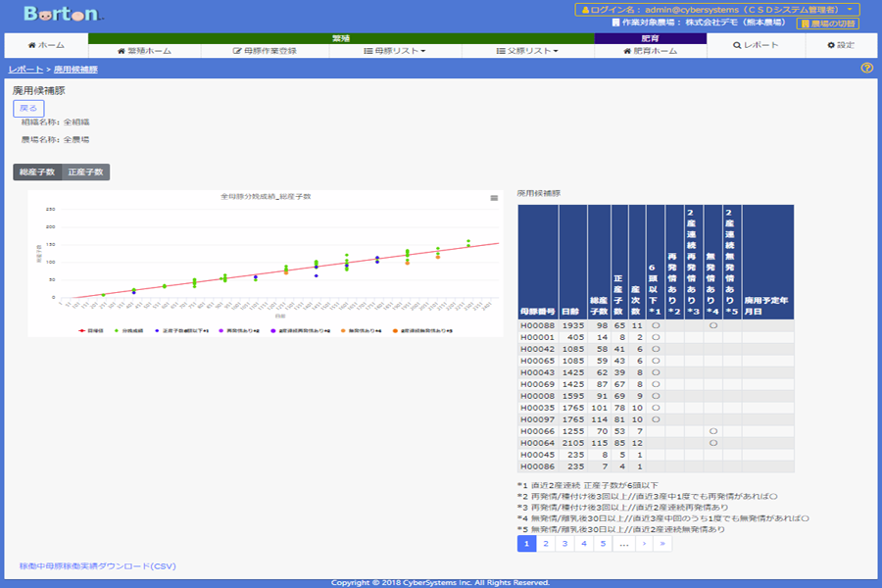The width and height of the screenshot is (882, 588).
Task: Select sow H00045 in the table
Action: tap(537, 455)
